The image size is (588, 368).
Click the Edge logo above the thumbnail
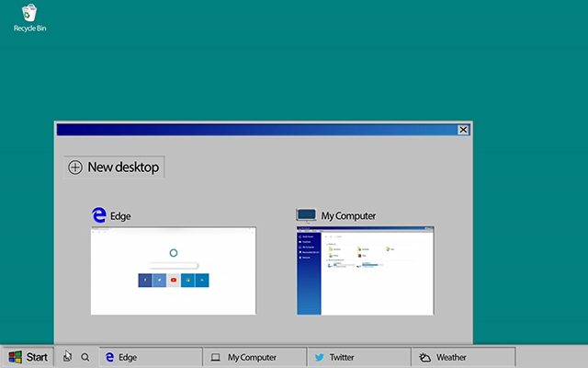click(99, 215)
